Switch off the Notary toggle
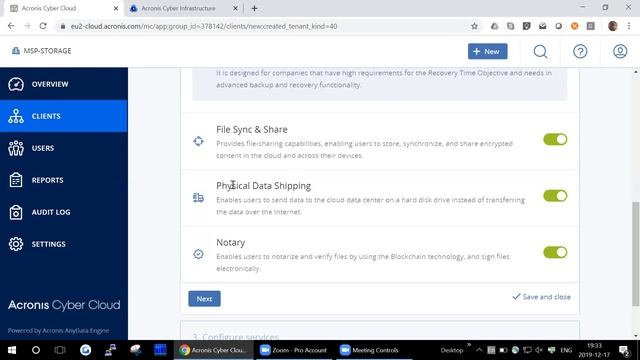The image size is (640, 360). [555, 252]
